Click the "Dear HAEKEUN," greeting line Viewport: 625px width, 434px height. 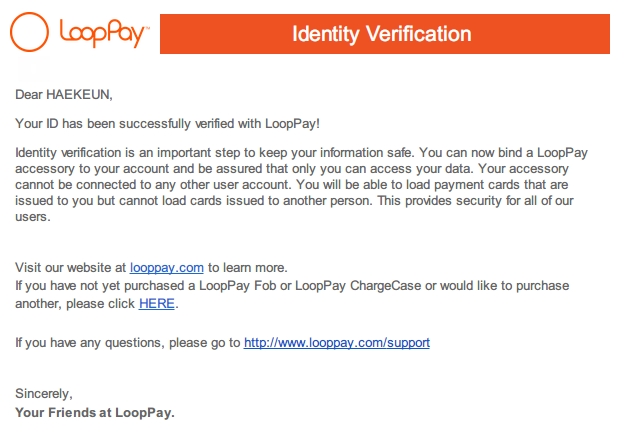pos(64,94)
